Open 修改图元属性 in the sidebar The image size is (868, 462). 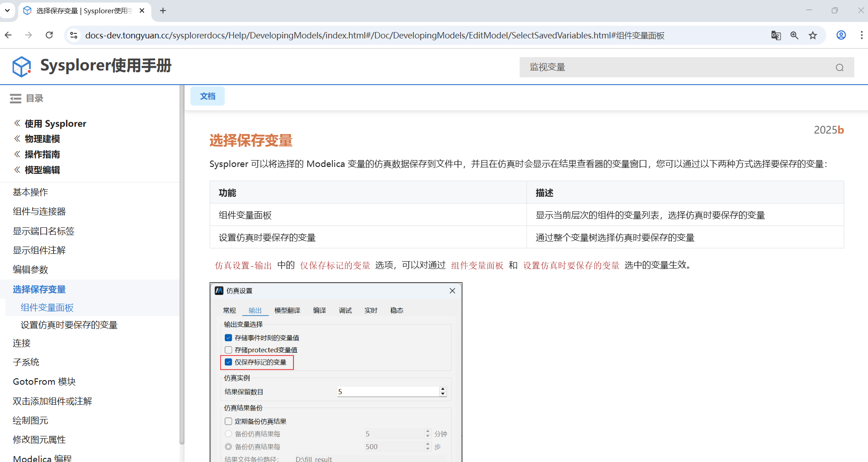(39, 440)
